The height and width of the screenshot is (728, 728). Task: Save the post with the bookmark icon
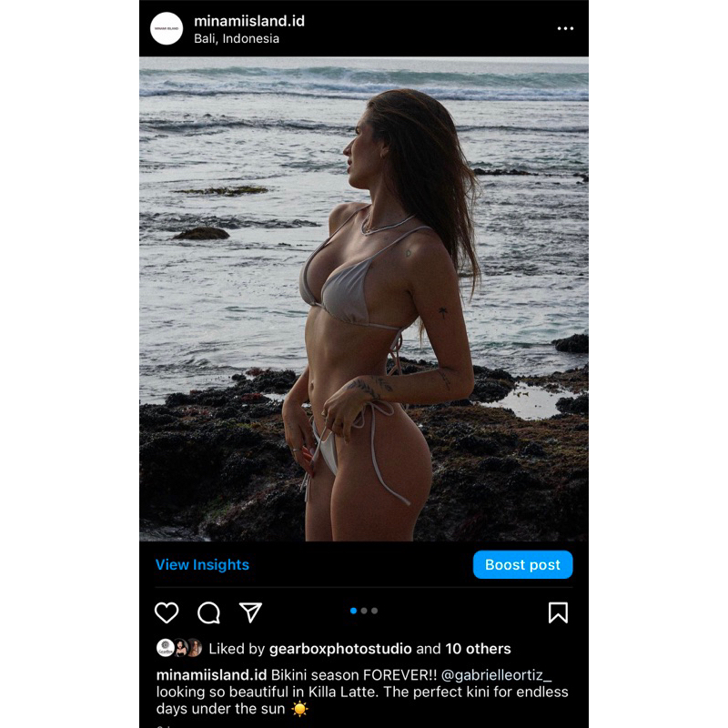(558, 612)
